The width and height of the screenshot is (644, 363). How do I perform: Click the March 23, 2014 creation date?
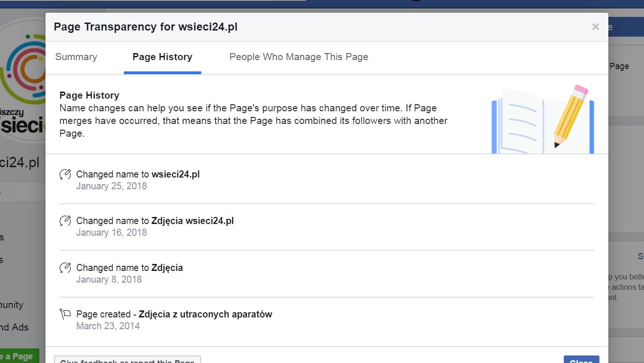[x=108, y=326]
